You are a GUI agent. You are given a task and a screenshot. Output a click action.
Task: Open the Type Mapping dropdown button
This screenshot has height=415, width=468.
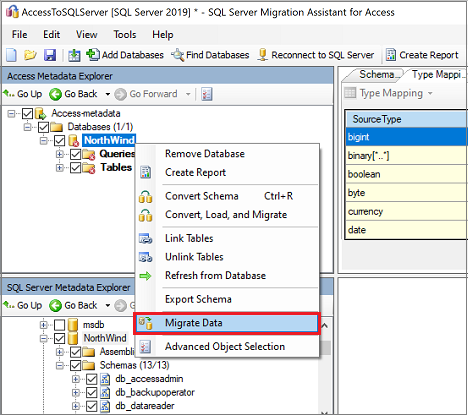click(389, 93)
